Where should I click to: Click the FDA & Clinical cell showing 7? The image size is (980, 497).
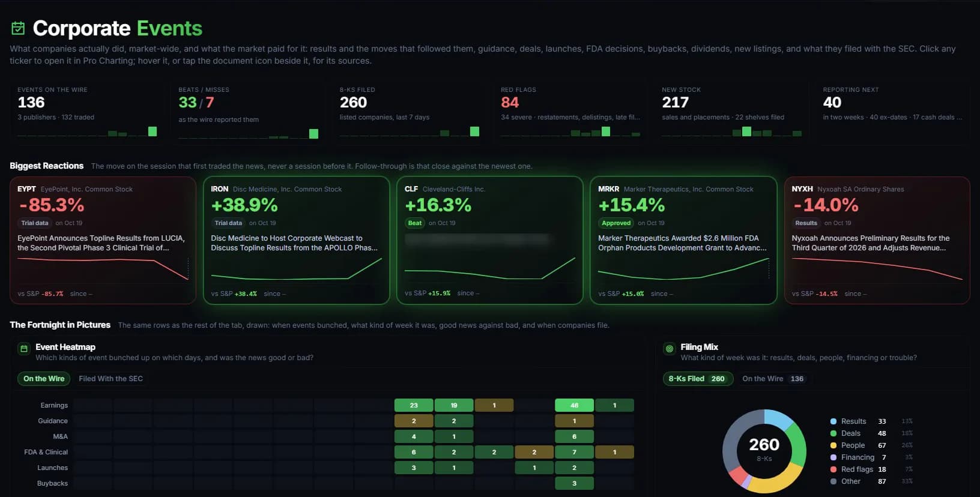574,452
